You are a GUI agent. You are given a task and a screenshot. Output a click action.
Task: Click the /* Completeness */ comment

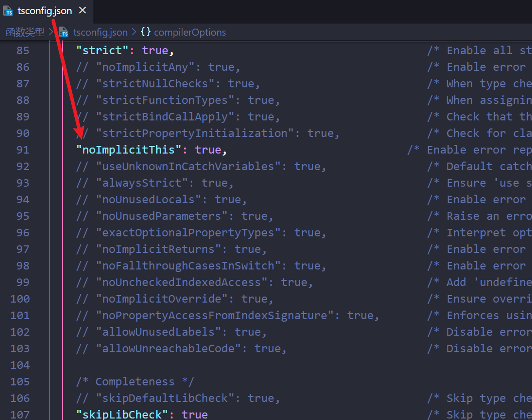coord(135,382)
